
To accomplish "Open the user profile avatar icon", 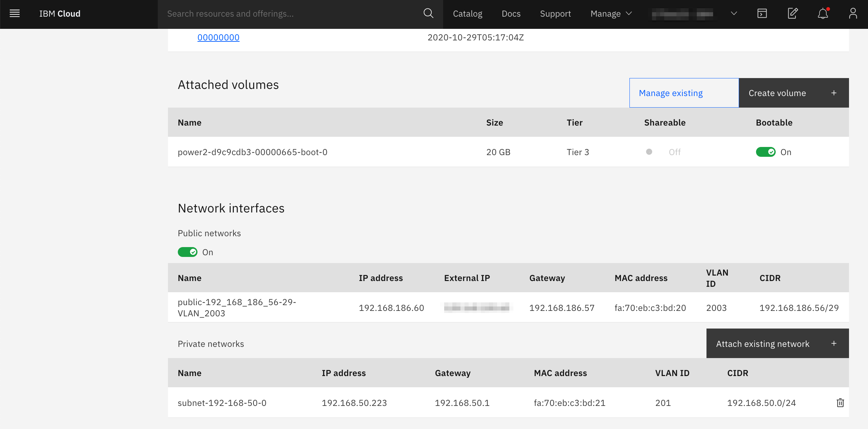I will tap(853, 14).
